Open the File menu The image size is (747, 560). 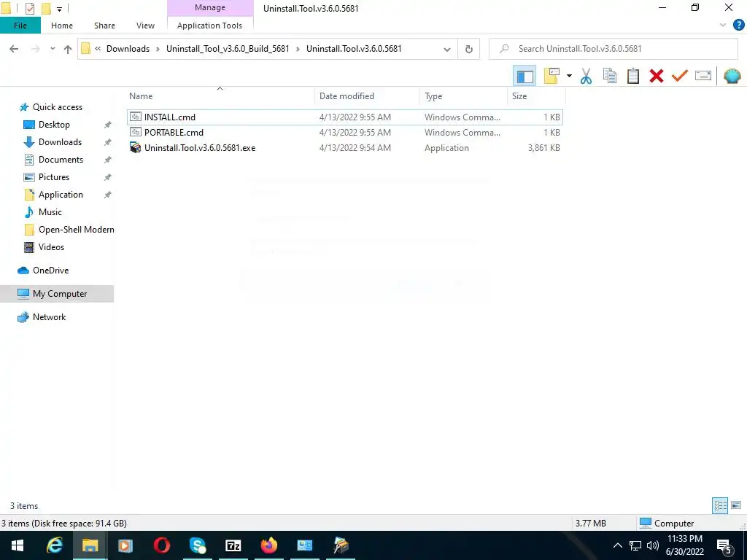tap(20, 26)
